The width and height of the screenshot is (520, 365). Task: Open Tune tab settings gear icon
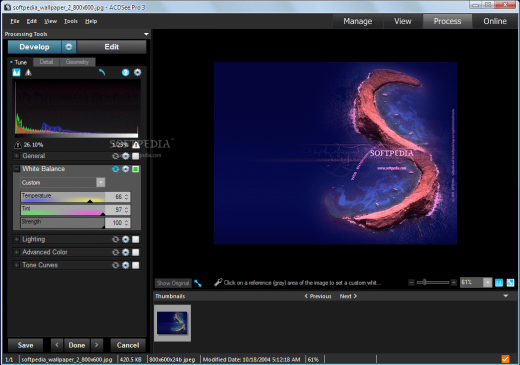click(137, 72)
